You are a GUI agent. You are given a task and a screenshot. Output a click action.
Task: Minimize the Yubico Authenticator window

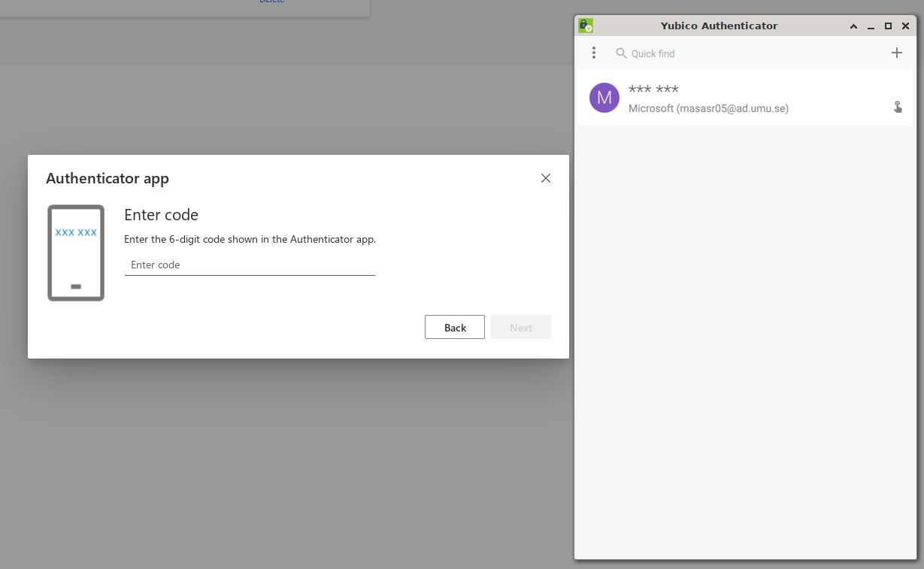[x=871, y=27]
